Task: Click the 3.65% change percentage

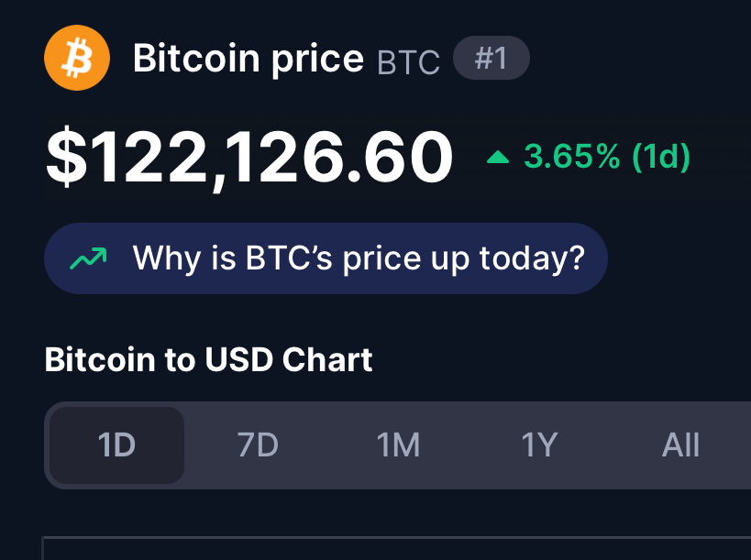Action: click(572, 157)
